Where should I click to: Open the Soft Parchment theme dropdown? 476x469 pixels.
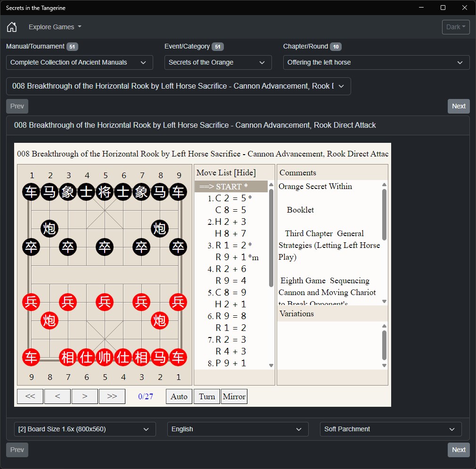pos(391,429)
